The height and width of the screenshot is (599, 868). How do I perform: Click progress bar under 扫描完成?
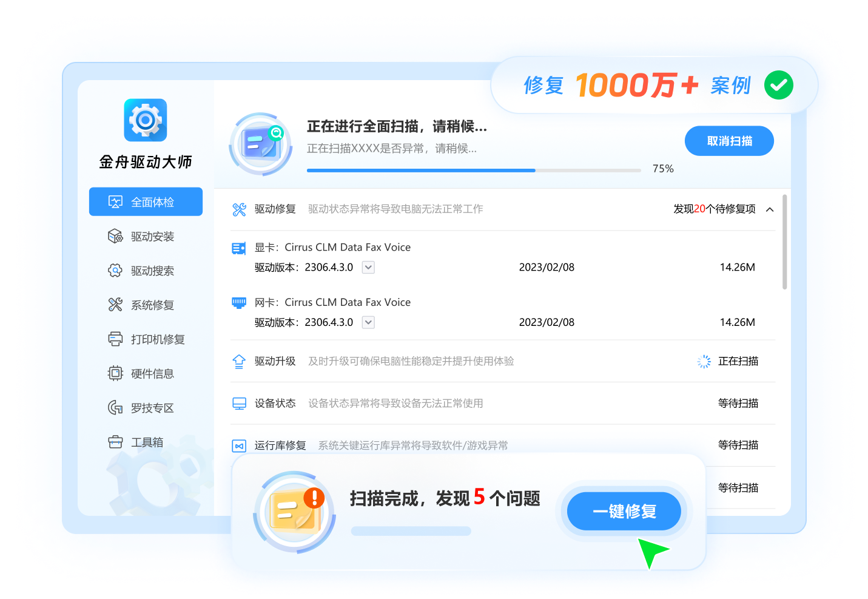tap(411, 531)
